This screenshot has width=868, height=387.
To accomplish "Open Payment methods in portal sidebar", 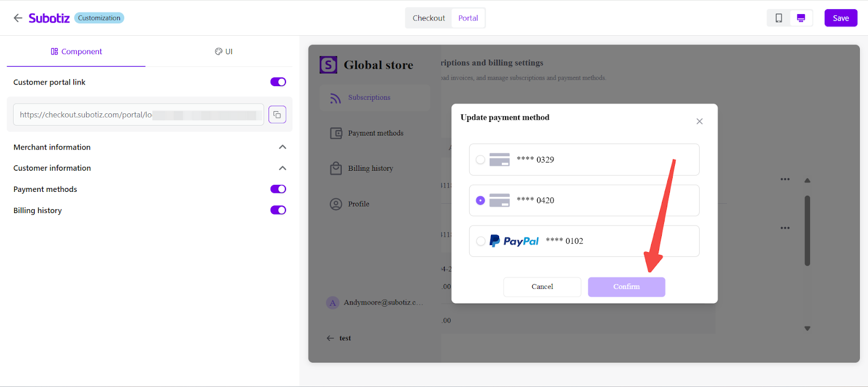I will 375,133.
